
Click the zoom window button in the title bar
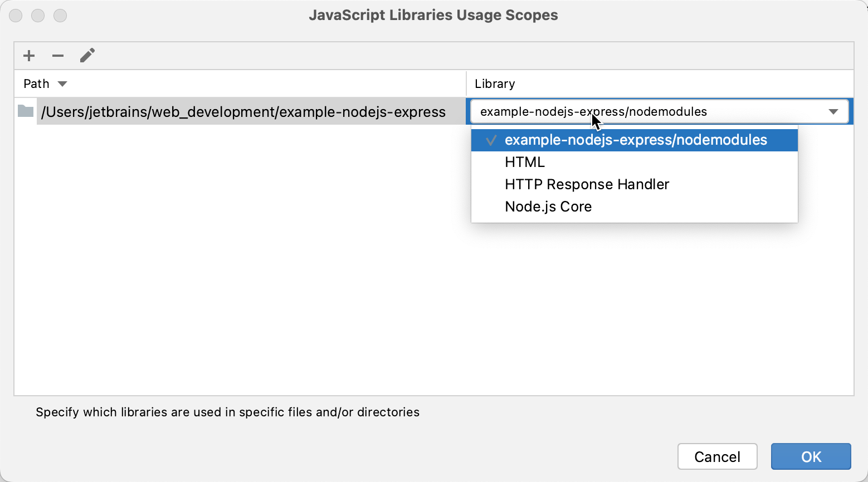(60, 16)
